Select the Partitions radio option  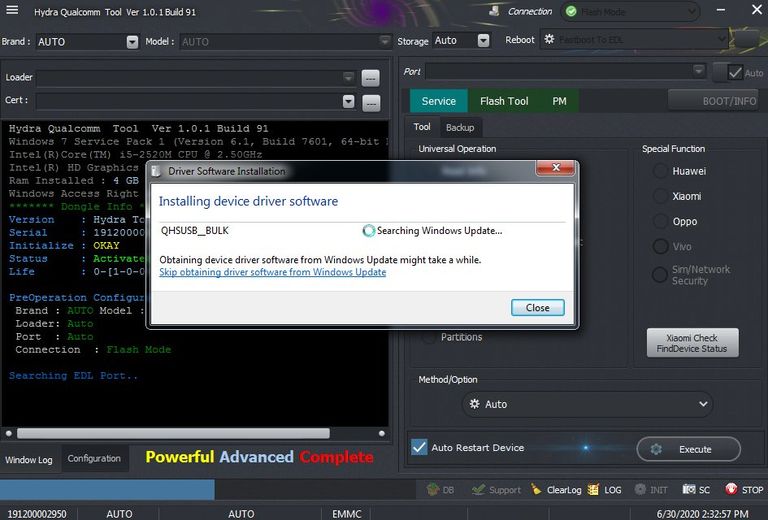click(x=429, y=337)
